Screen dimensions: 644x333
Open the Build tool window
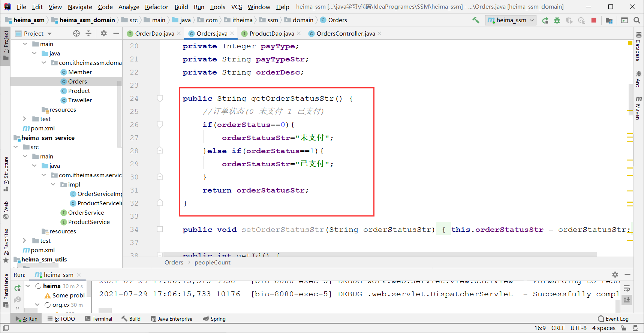[131, 319]
